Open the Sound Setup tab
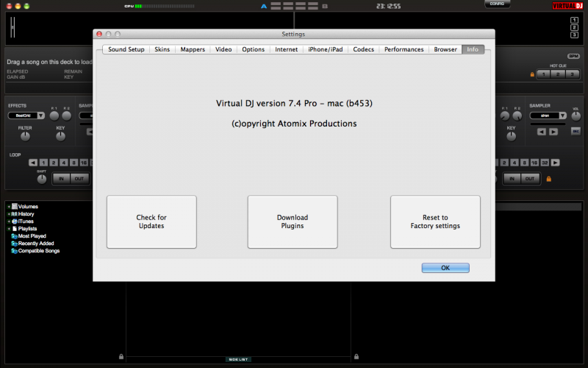This screenshot has width=588, height=368. tap(126, 49)
